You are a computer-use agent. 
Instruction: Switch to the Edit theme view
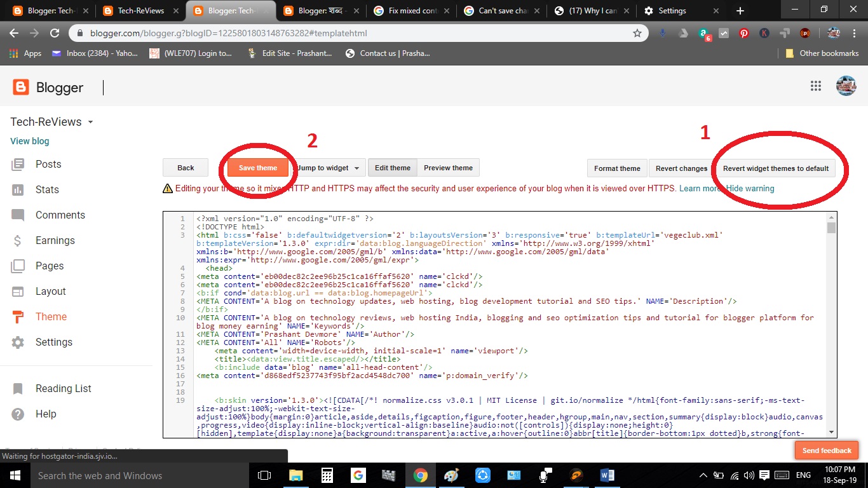pos(393,168)
